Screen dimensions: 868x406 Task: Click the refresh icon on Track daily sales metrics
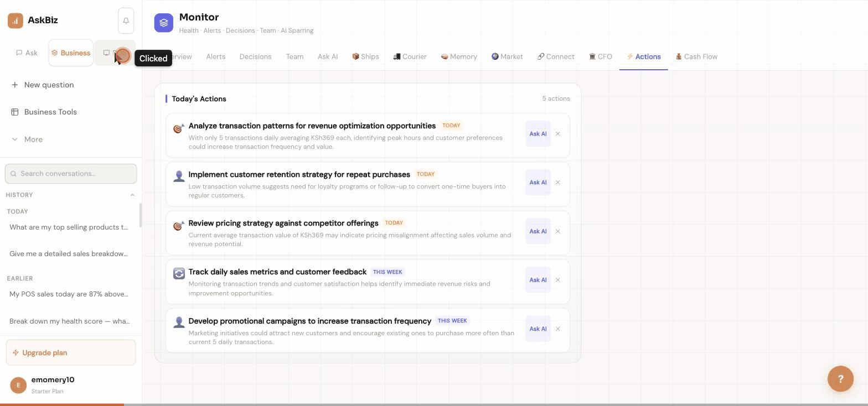(x=179, y=274)
